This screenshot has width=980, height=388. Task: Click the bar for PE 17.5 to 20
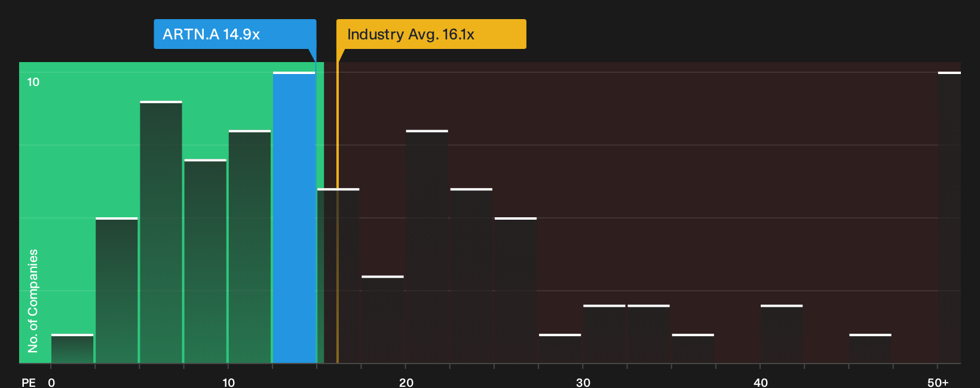click(x=382, y=319)
